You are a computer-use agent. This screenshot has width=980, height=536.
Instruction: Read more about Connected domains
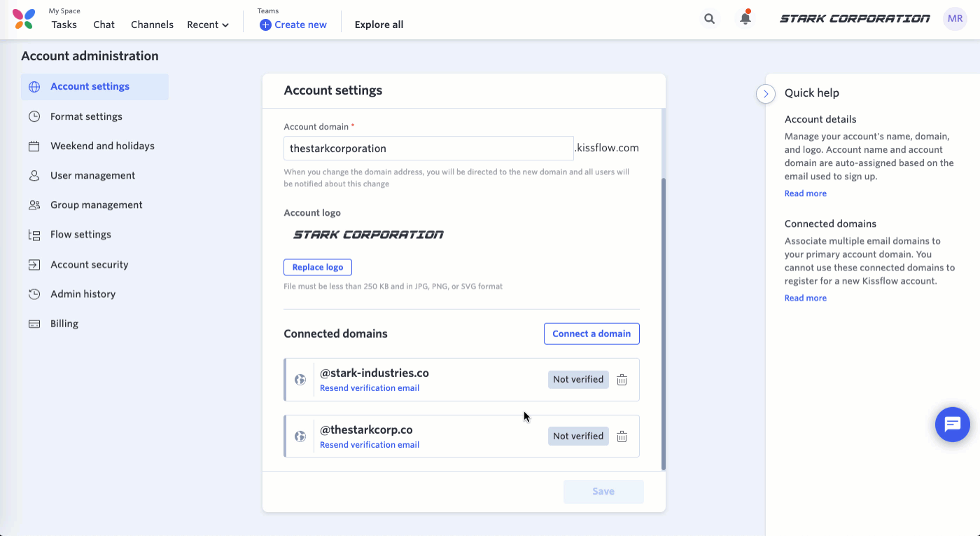coord(806,298)
